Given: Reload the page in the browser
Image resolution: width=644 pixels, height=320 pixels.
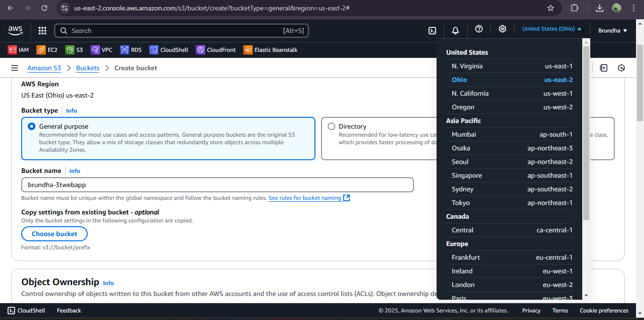Looking at the screenshot, I should (44, 8).
